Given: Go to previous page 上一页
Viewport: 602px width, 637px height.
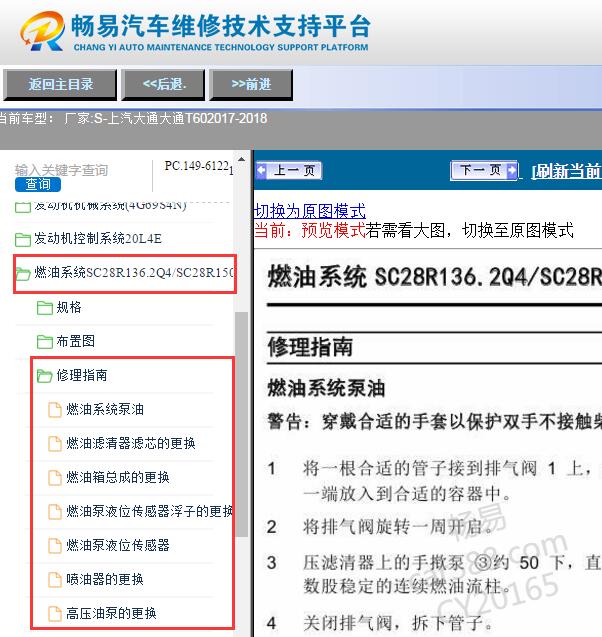Looking at the screenshot, I should click(289, 170).
